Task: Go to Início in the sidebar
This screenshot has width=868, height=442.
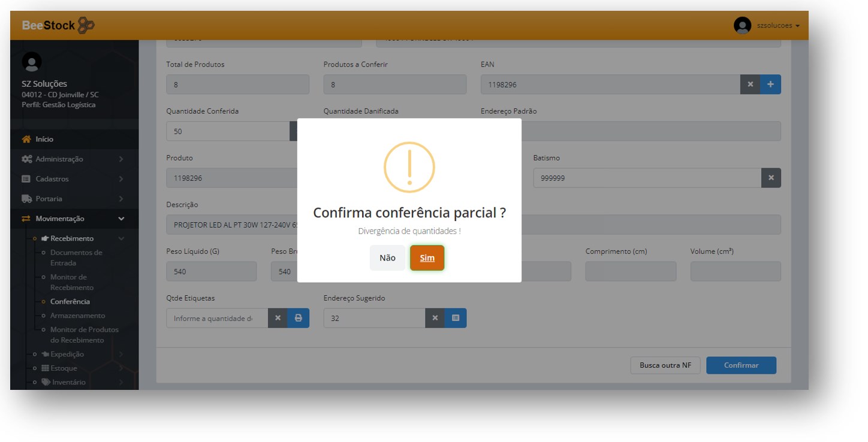Action: click(44, 139)
